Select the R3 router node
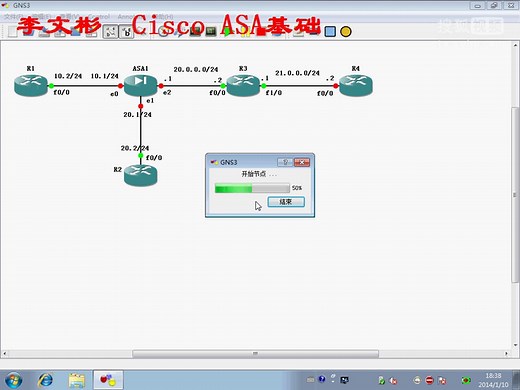Screen dimensions: 520x390 click(x=243, y=86)
